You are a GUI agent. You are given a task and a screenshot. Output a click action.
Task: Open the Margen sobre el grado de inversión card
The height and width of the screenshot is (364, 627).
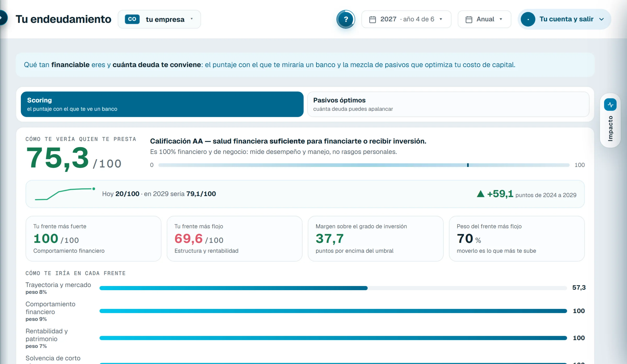point(376,238)
